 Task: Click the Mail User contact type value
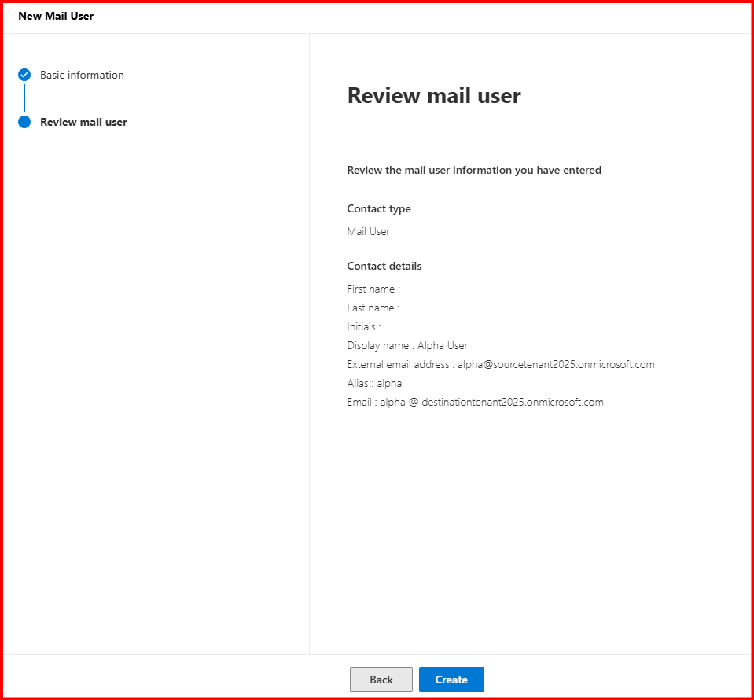(x=368, y=231)
